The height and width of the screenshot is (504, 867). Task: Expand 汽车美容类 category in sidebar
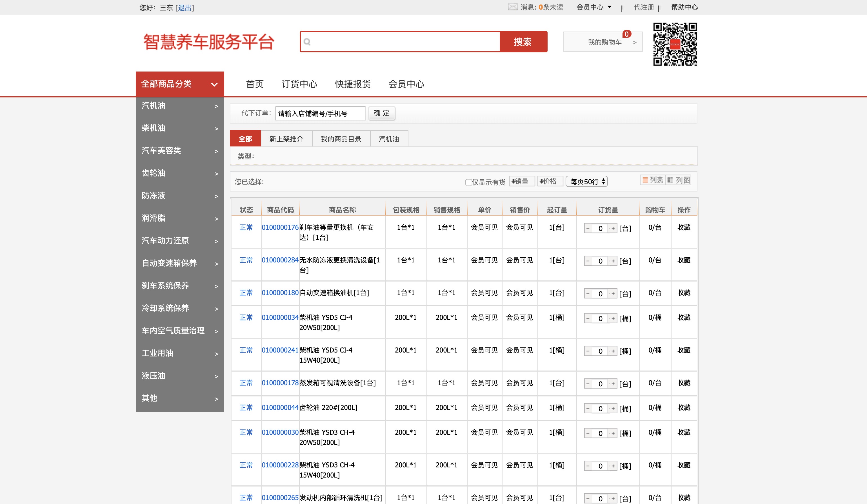coord(180,151)
